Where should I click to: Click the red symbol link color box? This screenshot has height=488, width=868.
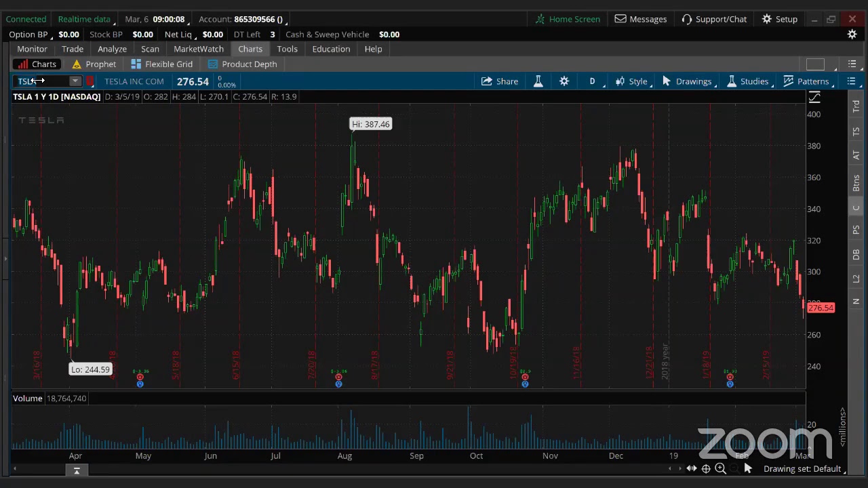[90, 81]
